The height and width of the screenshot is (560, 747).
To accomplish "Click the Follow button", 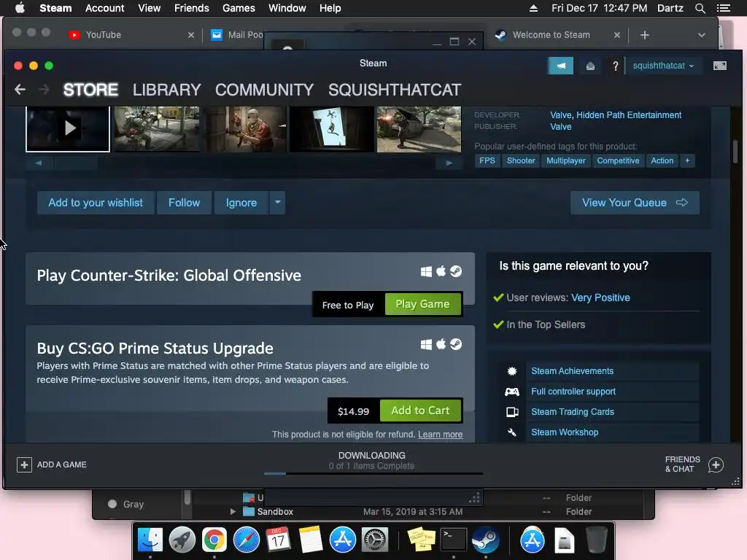I will pyautogui.click(x=184, y=203).
